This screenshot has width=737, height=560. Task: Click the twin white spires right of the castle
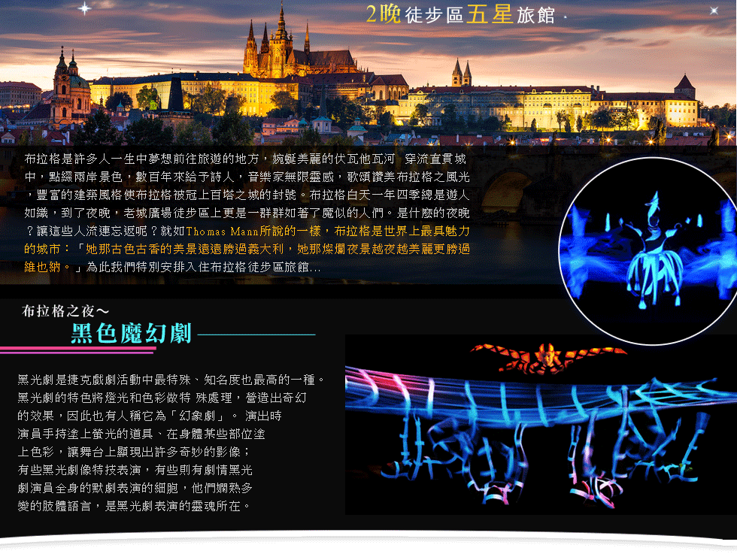coord(461,74)
